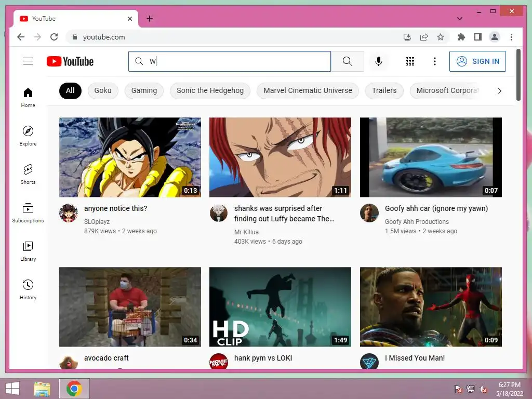Open the avocado craft thumbnail

(x=130, y=307)
